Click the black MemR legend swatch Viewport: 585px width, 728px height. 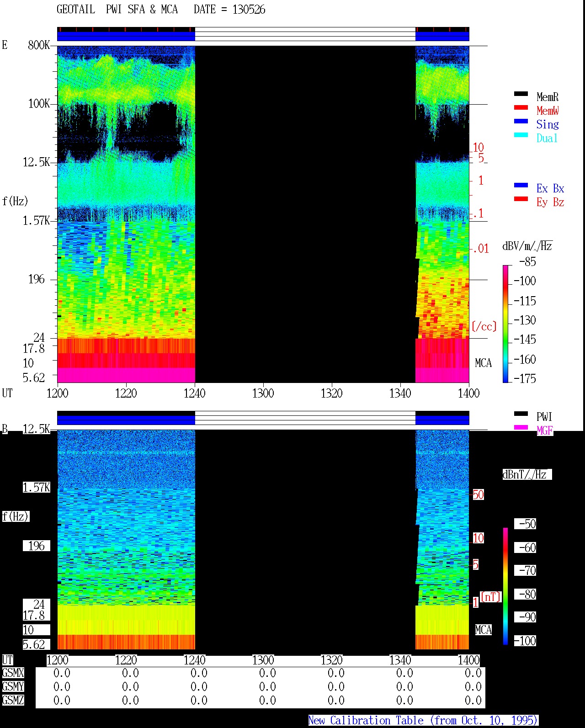point(521,94)
